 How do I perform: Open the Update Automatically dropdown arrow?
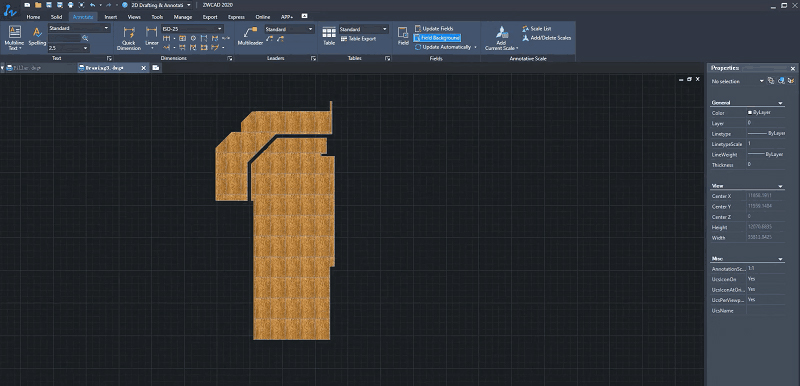(476, 47)
